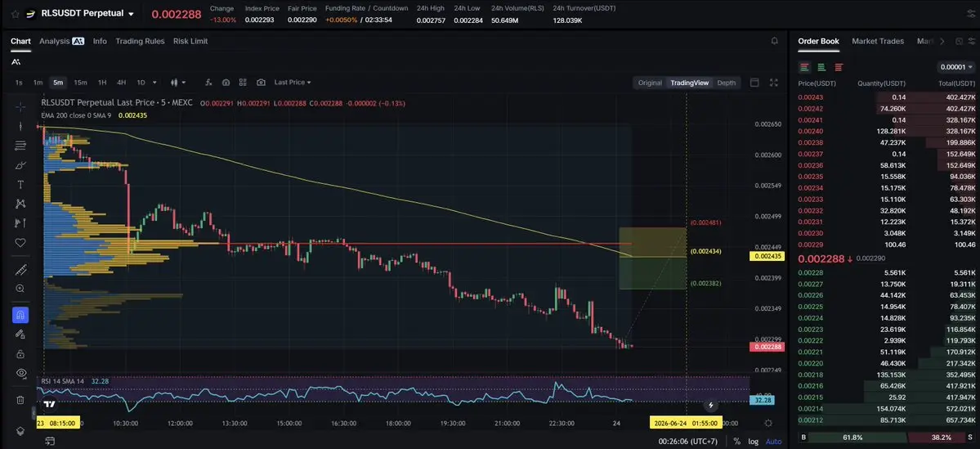Screen dimensions: 980x449
Task: Select the 1m timeframe
Action: pyautogui.click(x=38, y=83)
